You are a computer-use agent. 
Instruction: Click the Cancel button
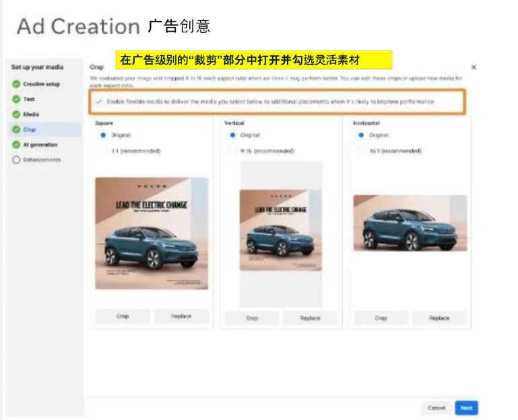[x=436, y=408]
